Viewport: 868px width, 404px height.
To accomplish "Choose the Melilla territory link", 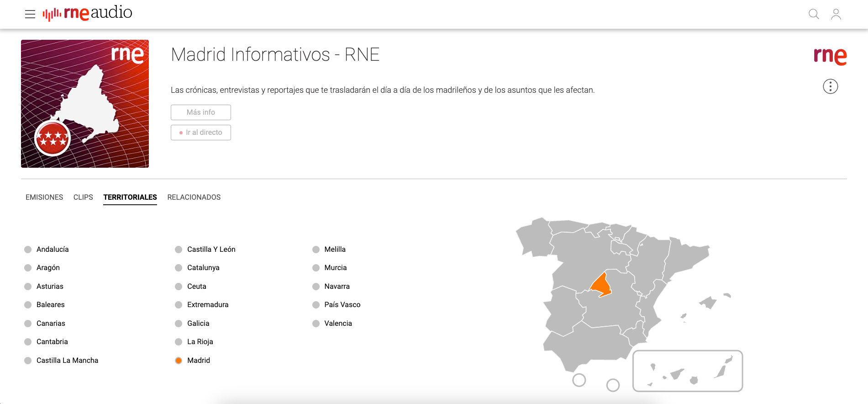I will [x=335, y=250].
